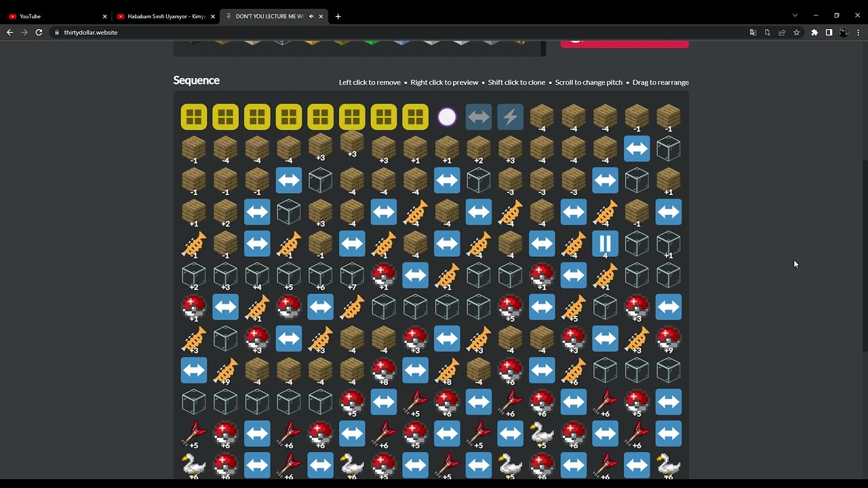Click the 'Scroll to change pitch' hint
The width and height of the screenshot is (868, 488).
pyautogui.click(x=589, y=82)
